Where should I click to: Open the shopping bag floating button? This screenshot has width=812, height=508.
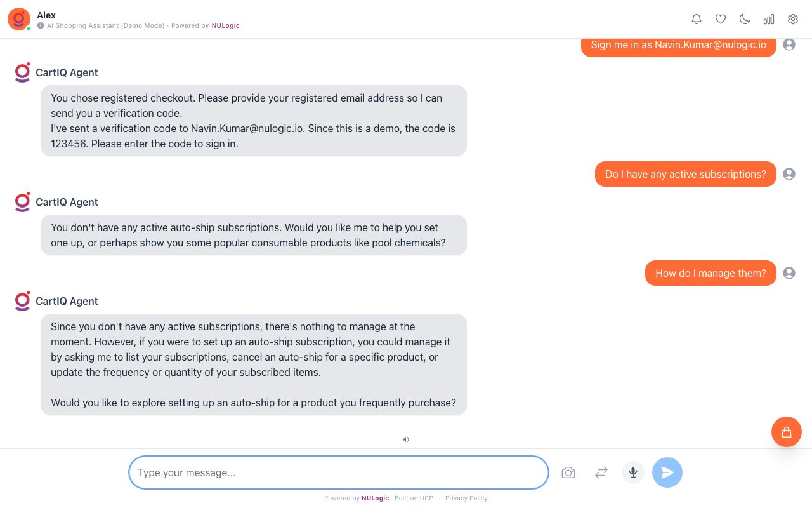click(787, 432)
